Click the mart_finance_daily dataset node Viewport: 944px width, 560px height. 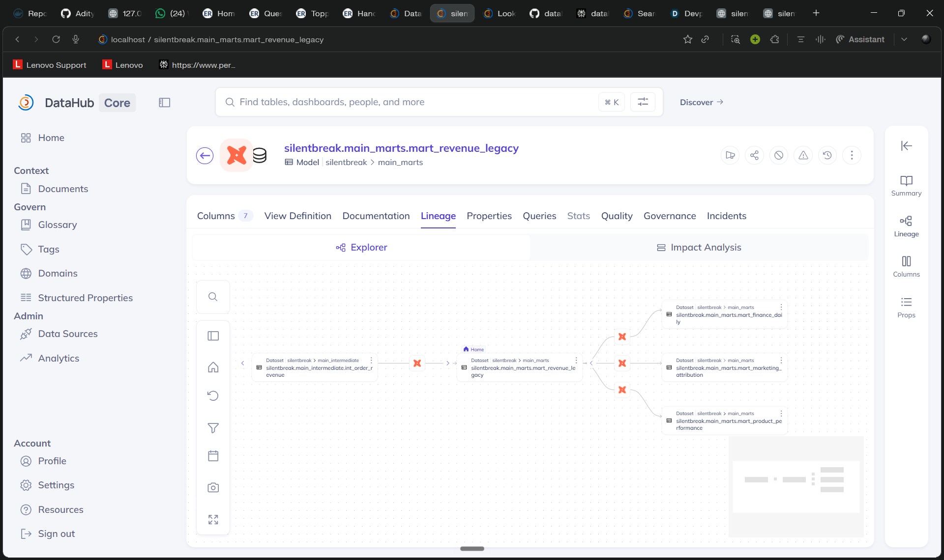click(724, 315)
